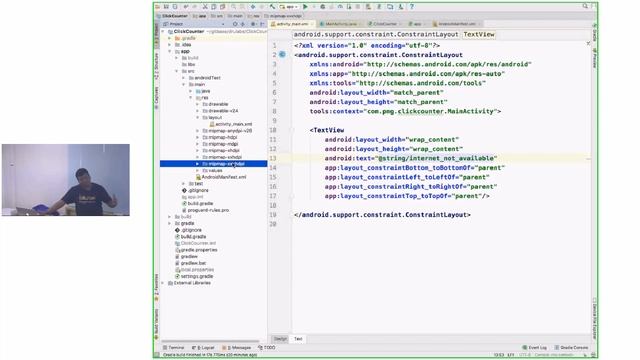The width and height of the screenshot is (640, 360).
Task: Click the green Run app button
Action: [305, 7]
